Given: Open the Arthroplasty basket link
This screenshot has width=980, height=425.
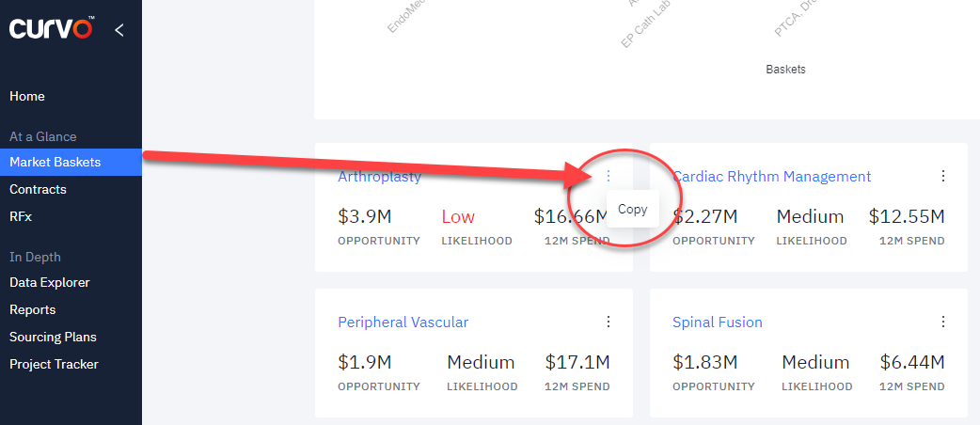Looking at the screenshot, I should (x=379, y=176).
